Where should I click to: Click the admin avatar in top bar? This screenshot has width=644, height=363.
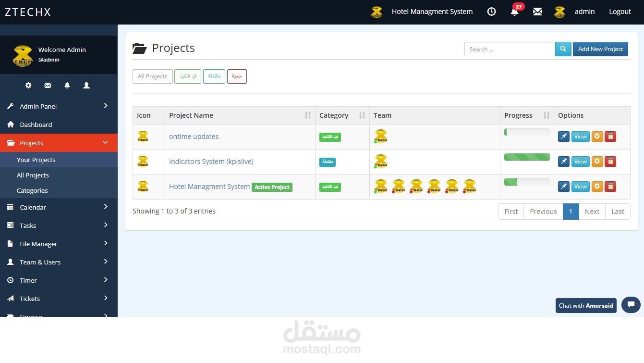(559, 12)
